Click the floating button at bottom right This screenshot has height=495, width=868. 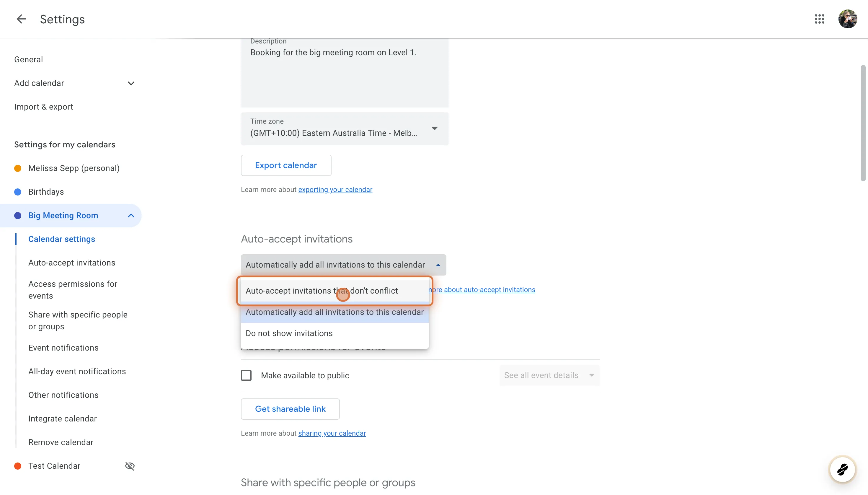842,470
